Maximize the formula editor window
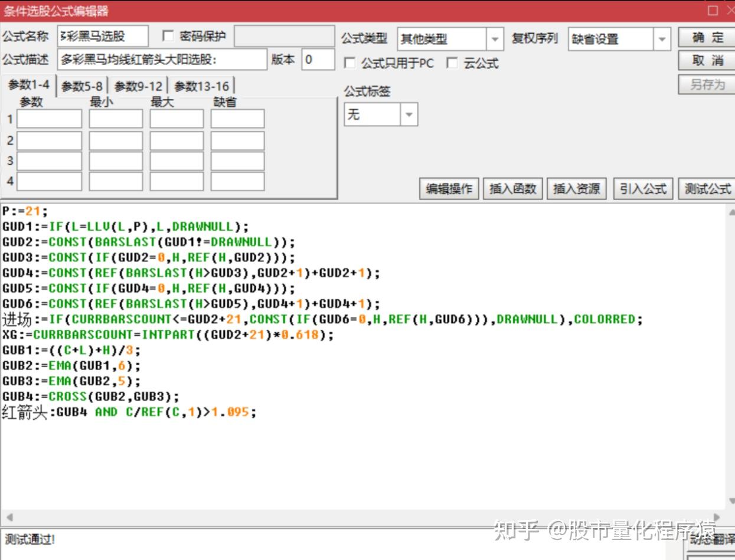 point(713,11)
